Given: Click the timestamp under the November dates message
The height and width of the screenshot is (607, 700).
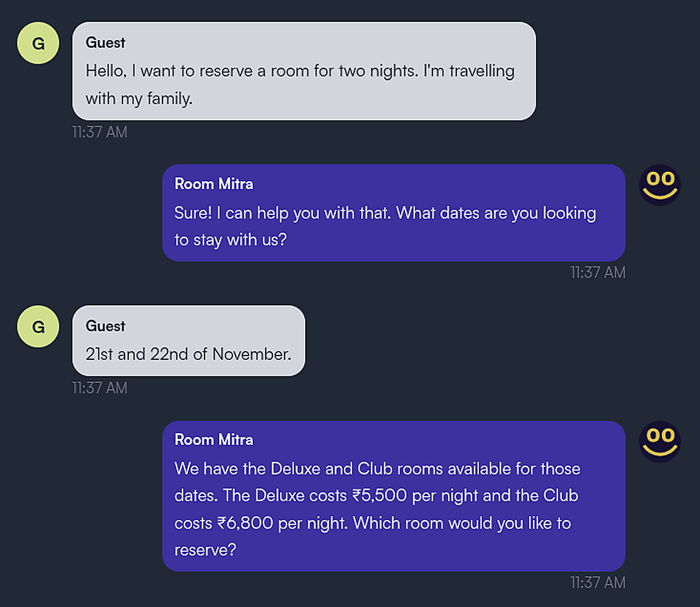Looking at the screenshot, I should click(100, 388).
